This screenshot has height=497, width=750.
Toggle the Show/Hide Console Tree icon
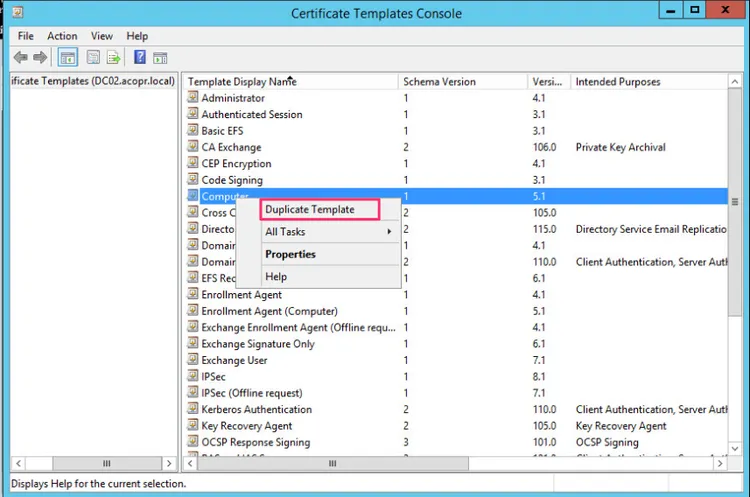click(68, 58)
